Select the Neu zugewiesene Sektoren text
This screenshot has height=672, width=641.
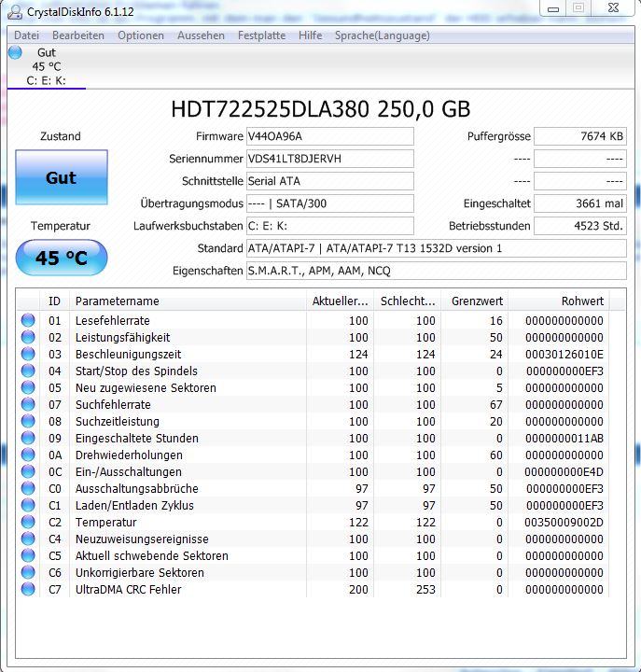146,388
